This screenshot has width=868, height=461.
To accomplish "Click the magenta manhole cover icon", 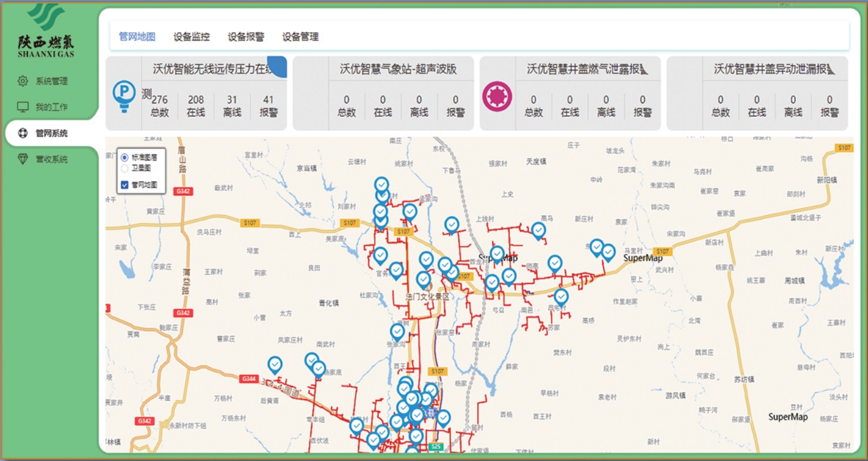I will coord(497,97).
